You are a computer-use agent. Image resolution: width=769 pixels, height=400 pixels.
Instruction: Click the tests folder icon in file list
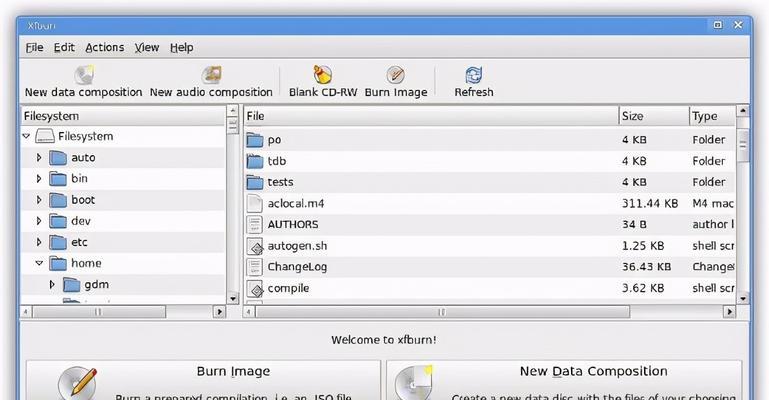click(x=255, y=182)
